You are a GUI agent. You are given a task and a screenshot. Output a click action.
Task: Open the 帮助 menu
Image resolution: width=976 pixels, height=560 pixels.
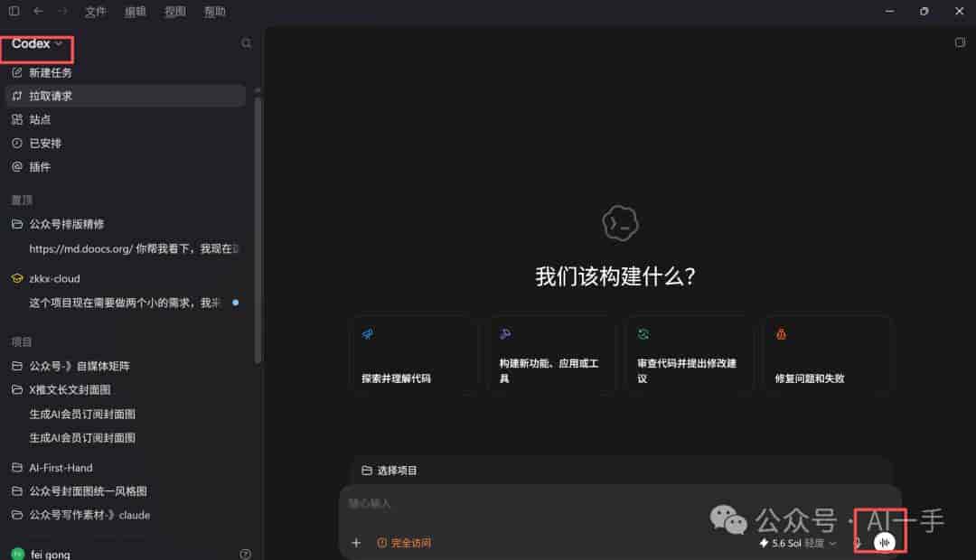click(x=215, y=12)
